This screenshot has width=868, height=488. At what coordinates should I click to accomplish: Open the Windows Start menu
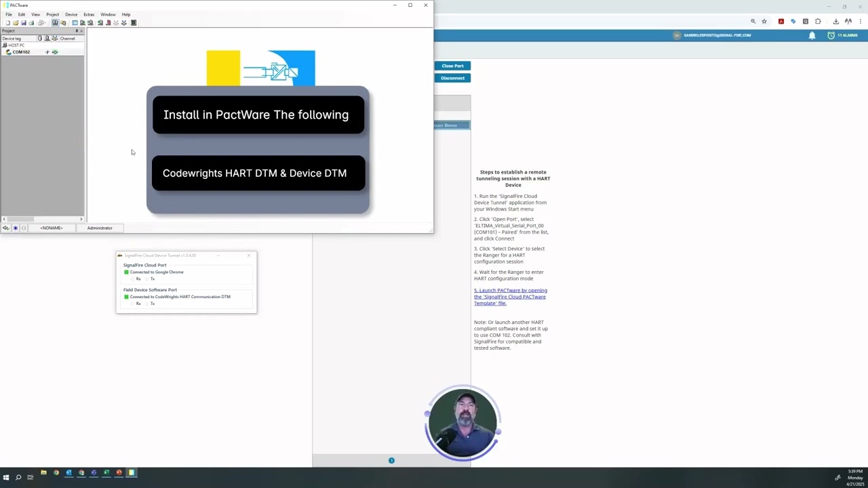pyautogui.click(x=6, y=477)
